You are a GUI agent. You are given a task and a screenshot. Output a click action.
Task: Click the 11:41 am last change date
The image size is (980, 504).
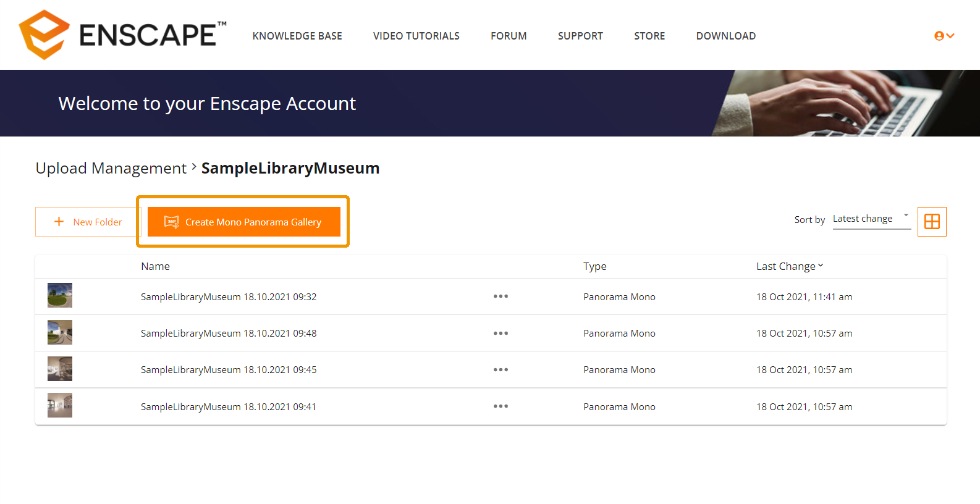coord(805,297)
